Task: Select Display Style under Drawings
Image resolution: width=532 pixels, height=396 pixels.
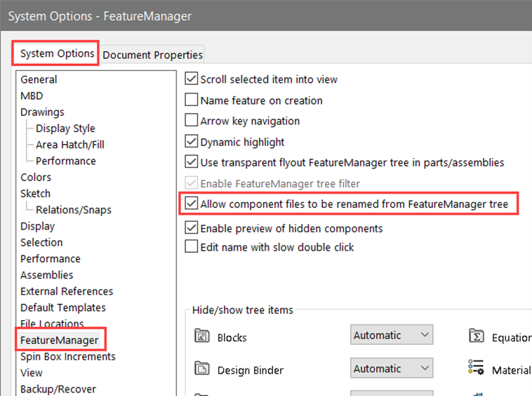Action: [65, 128]
